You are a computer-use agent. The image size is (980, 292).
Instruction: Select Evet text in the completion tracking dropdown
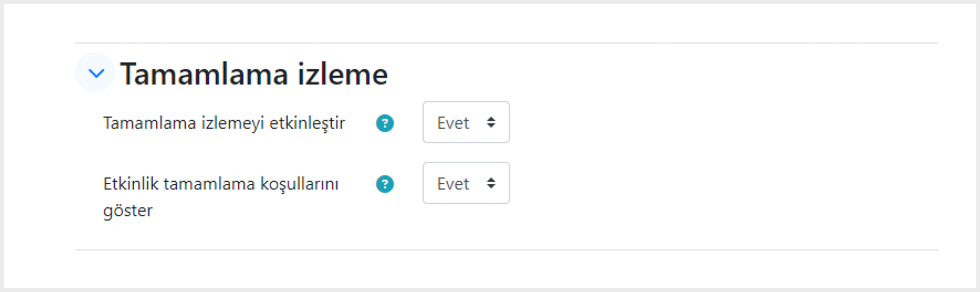pos(453,123)
